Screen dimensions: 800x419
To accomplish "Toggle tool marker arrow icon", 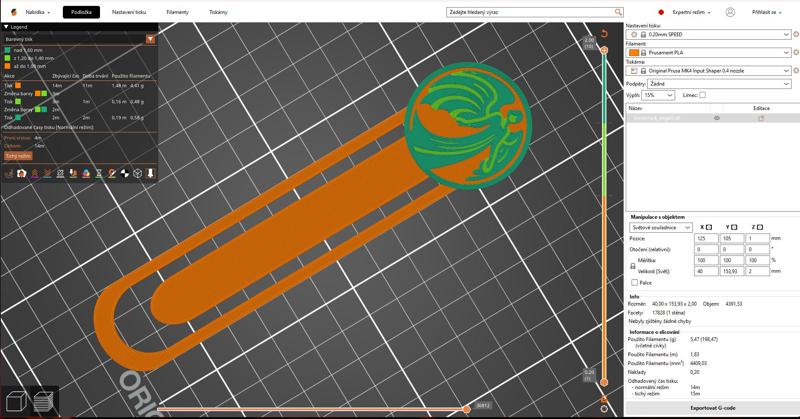I will 150,174.
